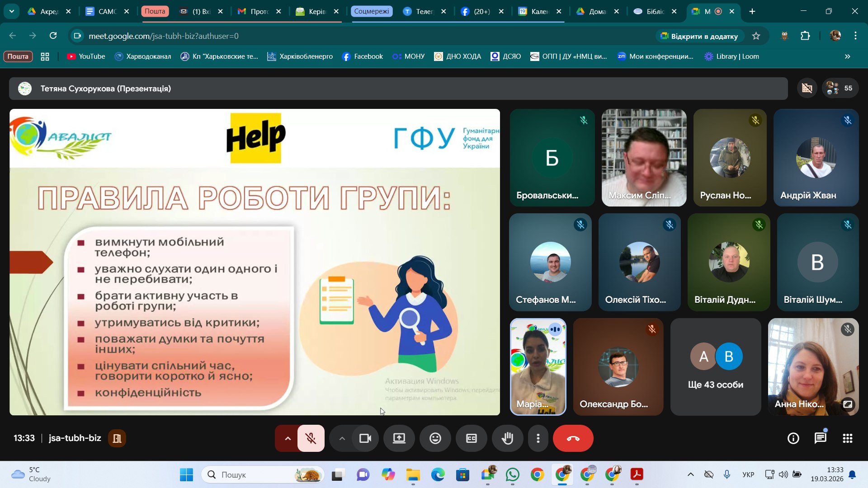Click Ще 43 особи tile
The image size is (868, 488).
click(715, 367)
